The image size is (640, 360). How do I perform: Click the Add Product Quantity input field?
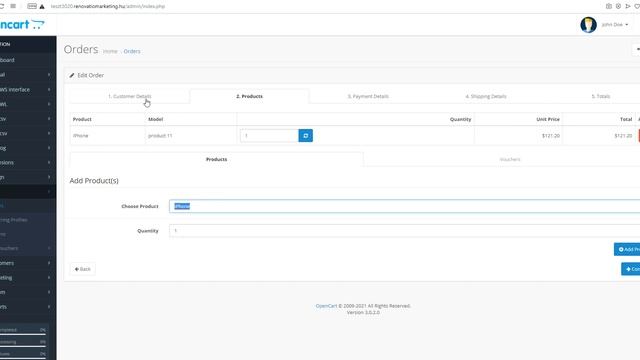[x=404, y=231]
